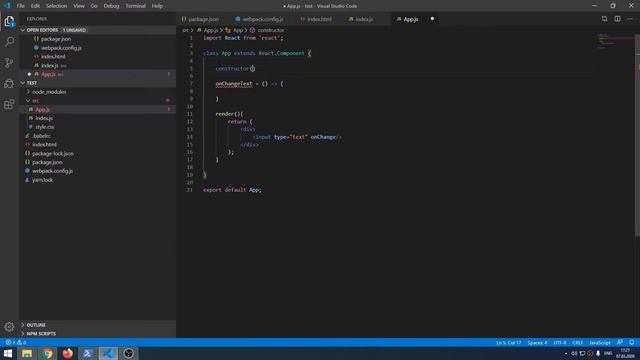Screen dimensions: 640x360
Task: Open webpack.config.js in TEST file tree
Action: click(x=52, y=171)
